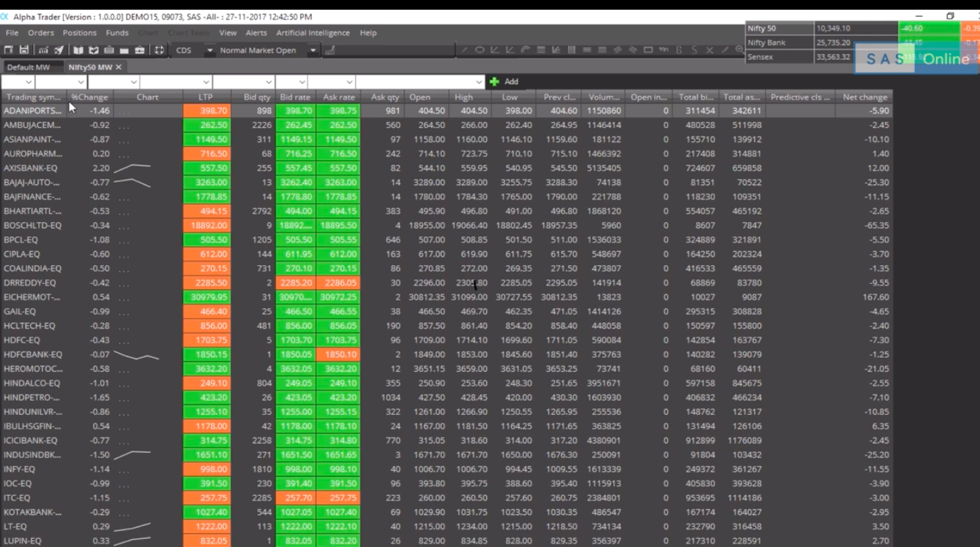Open the HDFCBANK-EQ sparkline chart
Screen dimensions: 980x547
[x=136, y=355]
